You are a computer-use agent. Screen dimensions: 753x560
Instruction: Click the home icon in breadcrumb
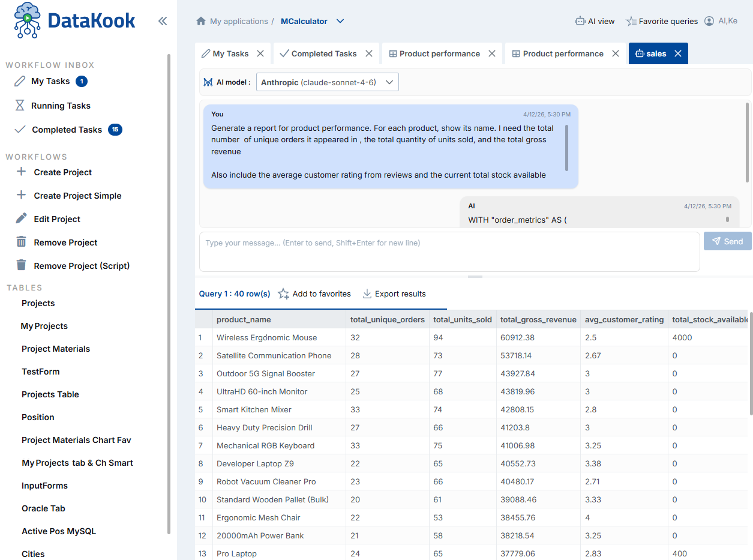pyautogui.click(x=201, y=22)
